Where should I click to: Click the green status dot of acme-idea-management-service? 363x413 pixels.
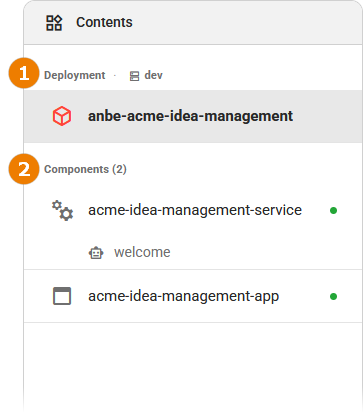pos(333,210)
